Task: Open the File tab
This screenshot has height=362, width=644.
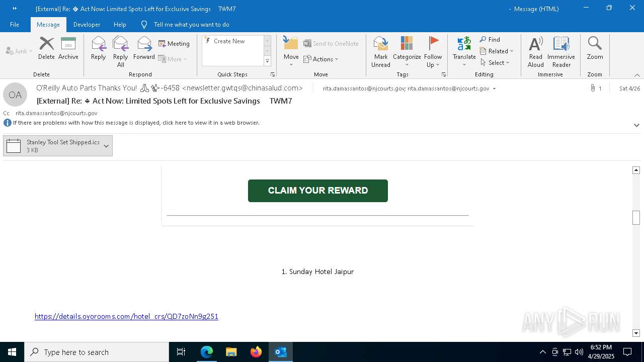Action: coord(15,25)
